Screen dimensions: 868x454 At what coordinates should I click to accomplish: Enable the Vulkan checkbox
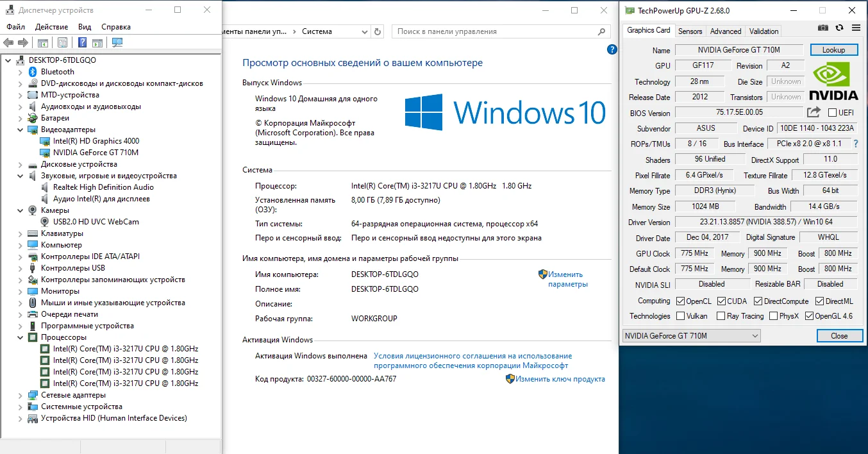pos(681,316)
